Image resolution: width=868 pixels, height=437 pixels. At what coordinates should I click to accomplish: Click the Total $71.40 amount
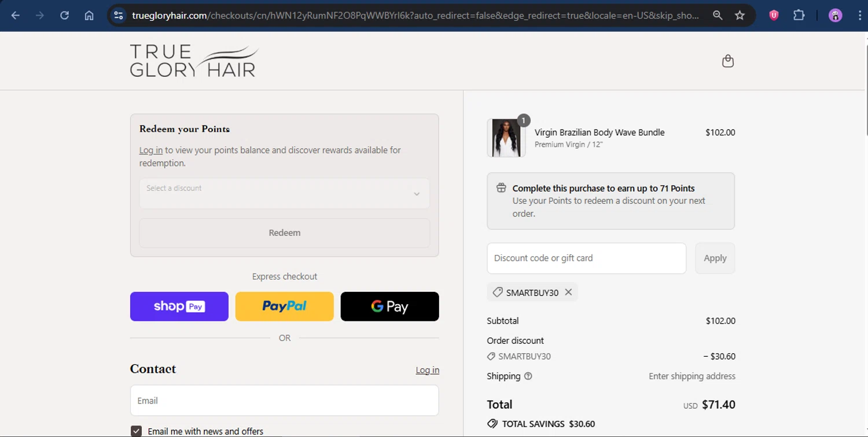pos(718,405)
